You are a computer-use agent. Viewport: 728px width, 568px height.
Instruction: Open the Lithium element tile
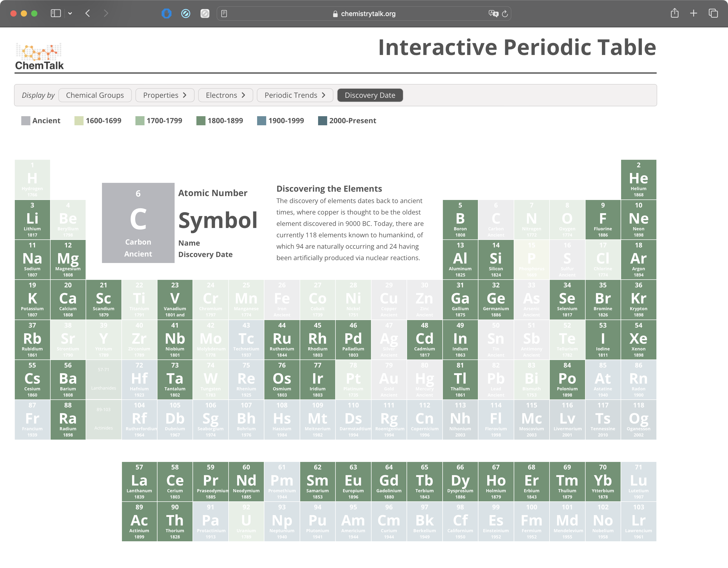(x=32, y=219)
